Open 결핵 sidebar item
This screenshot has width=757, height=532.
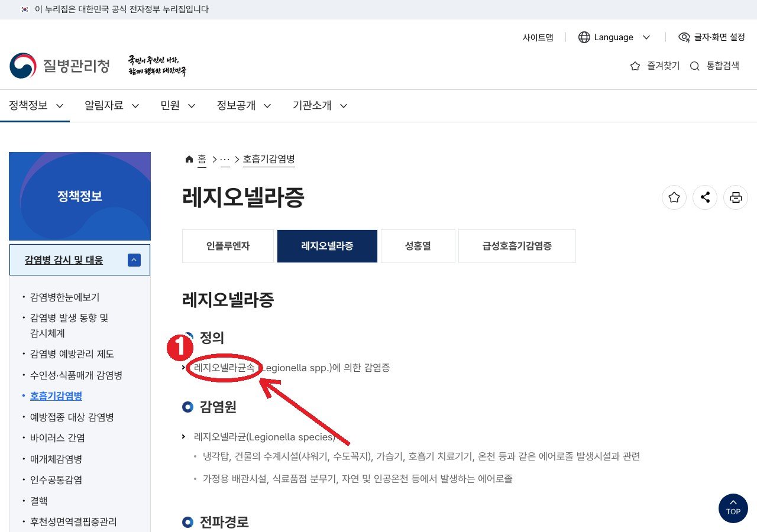coord(38,501)
